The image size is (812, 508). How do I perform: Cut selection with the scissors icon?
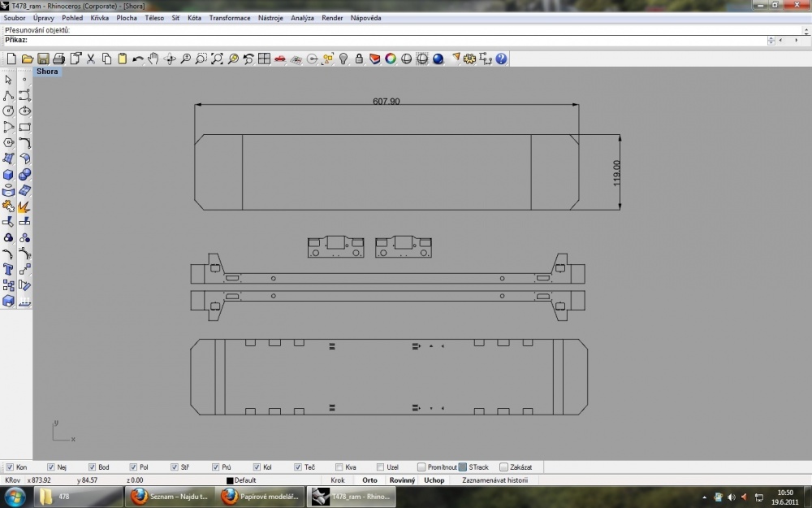tap(91, 59)
